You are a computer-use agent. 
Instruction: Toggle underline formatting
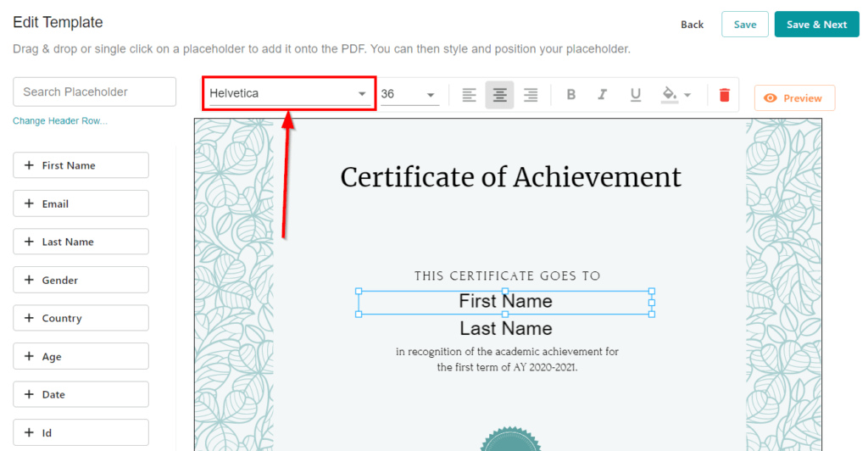point(635,95)
